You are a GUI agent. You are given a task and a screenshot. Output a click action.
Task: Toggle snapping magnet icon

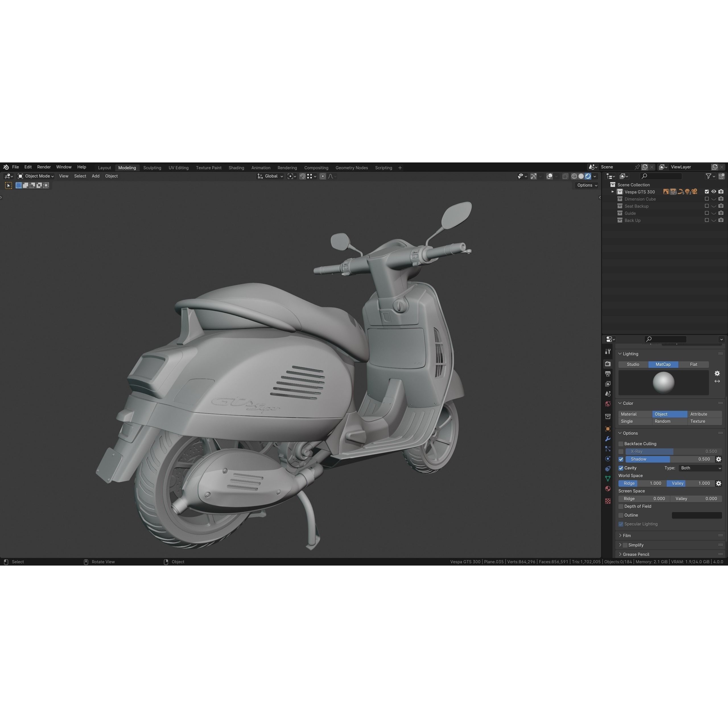[x=302, y=176]
